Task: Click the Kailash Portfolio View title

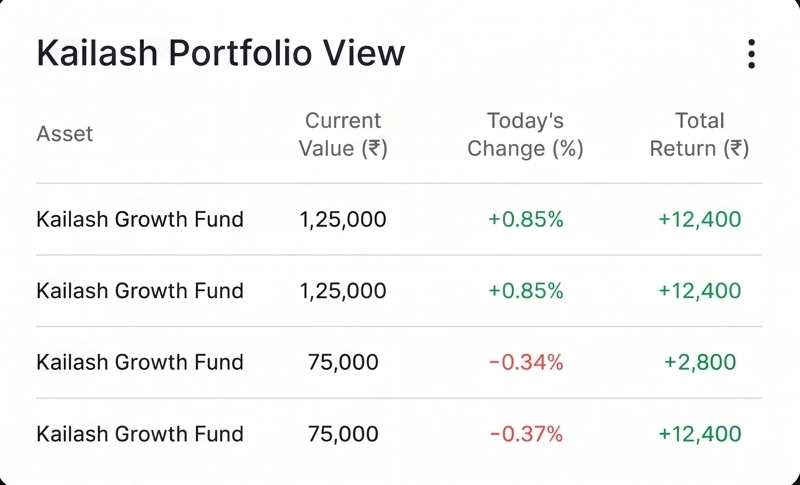Action: point(220,53)
